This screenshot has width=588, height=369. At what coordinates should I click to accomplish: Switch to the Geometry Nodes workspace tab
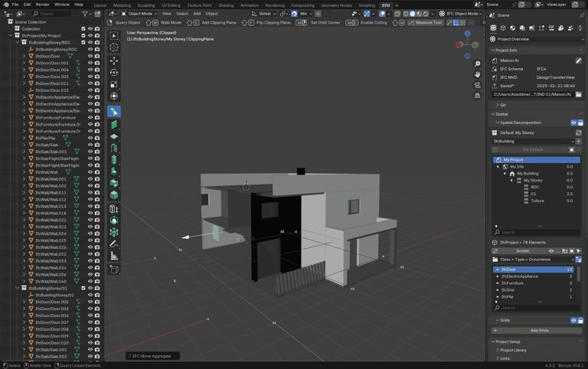coord(336,5)
